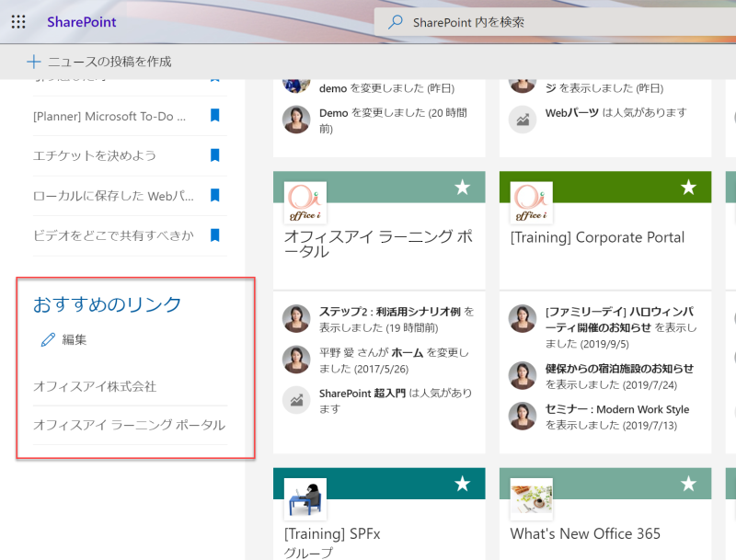This screenshot has width=736, height=560.
Task: Click the edit pencil in おすすめのリンク section
Action: 48,338
